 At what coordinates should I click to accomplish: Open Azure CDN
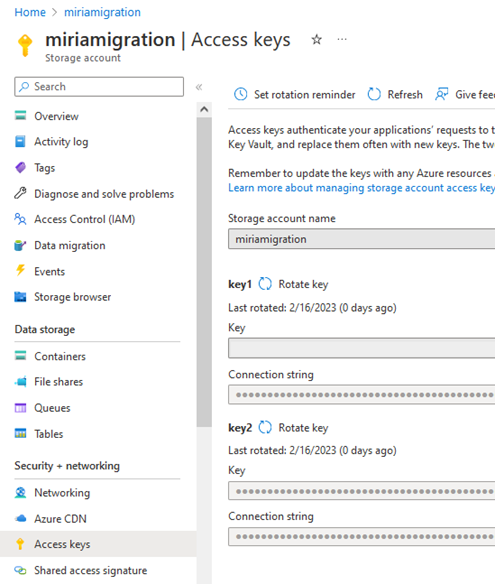60,519
